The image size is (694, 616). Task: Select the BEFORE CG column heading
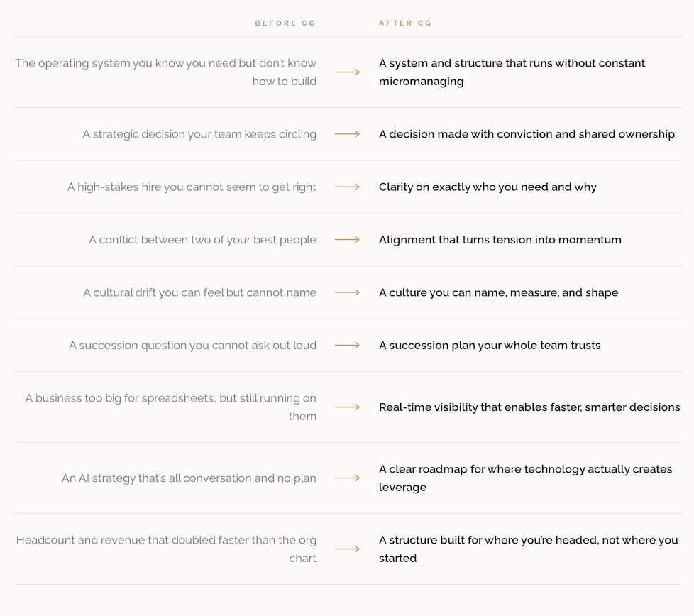tap(285, 23)
